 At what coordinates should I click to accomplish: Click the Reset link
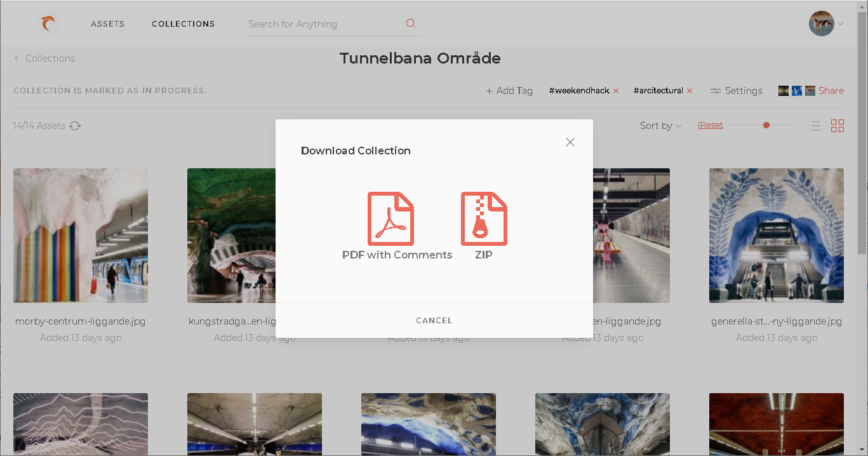point(711,125)
